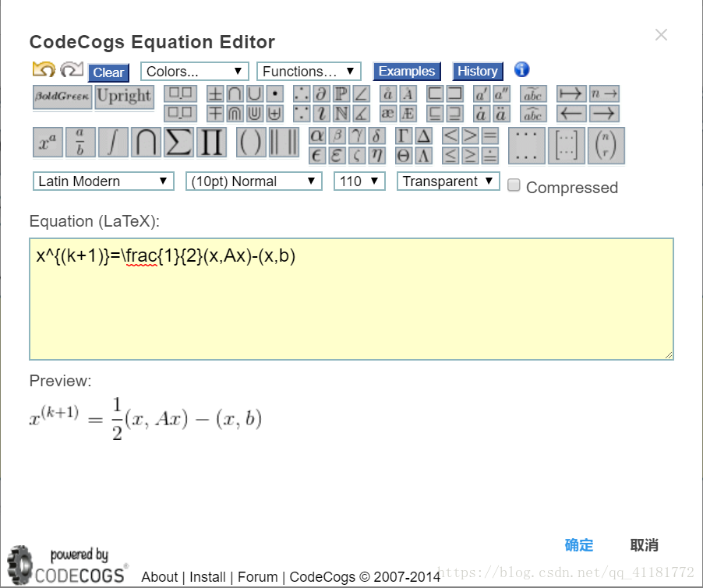Insert maps-to arrow symbol
This screenshot has width=703, height=588.
(x=571, y=93)
